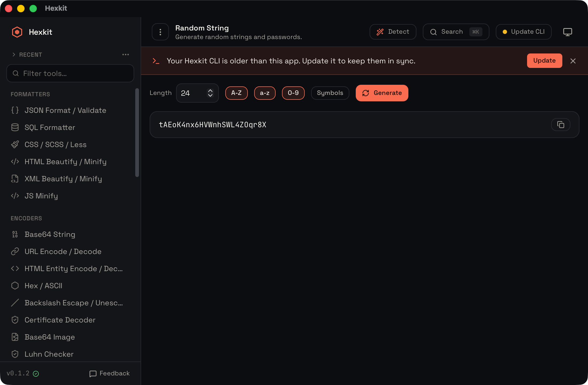The height and width of the screenshot is (385, 588).
Task: Click the green version check icon
Action: click(x=36, y=374)
